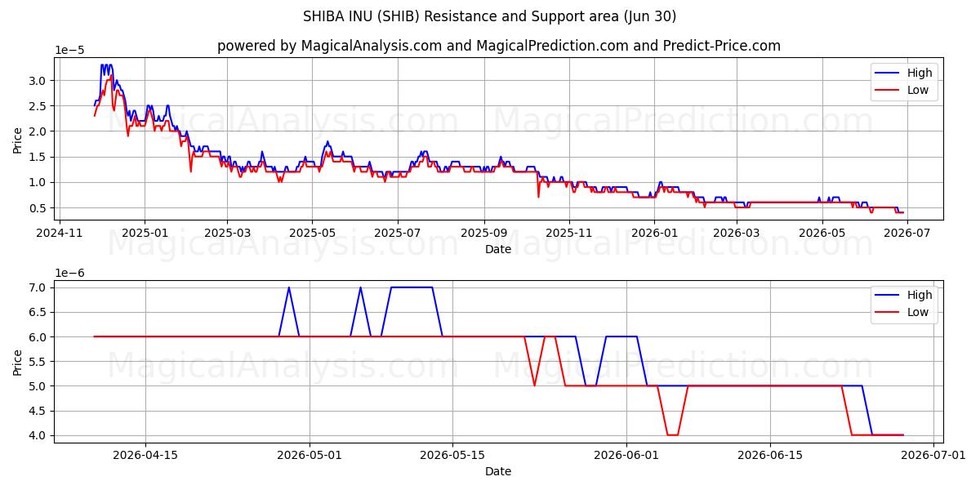
Task: Click the '2025-11' date tick label
Action: (x=568, y=234)
